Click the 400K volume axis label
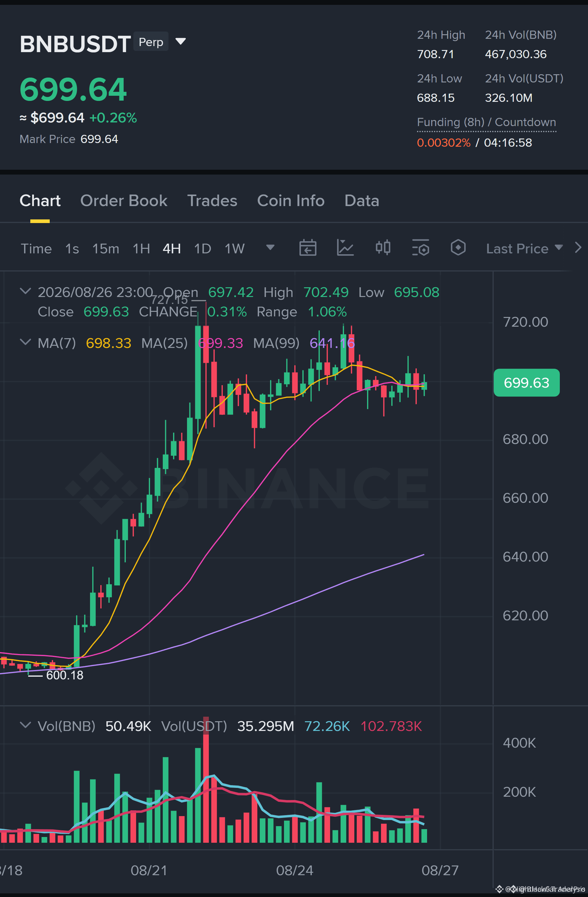This screenshot has width=588, height=897. point(520,743)
